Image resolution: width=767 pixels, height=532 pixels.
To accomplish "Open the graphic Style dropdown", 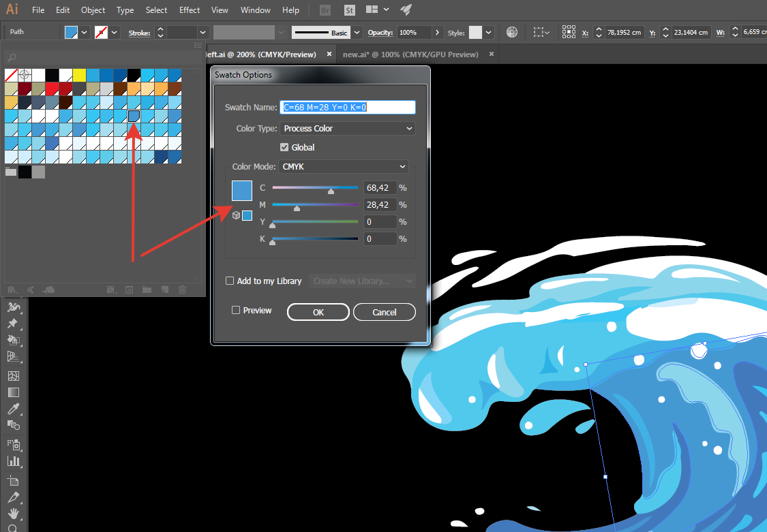I will (488, 33).
